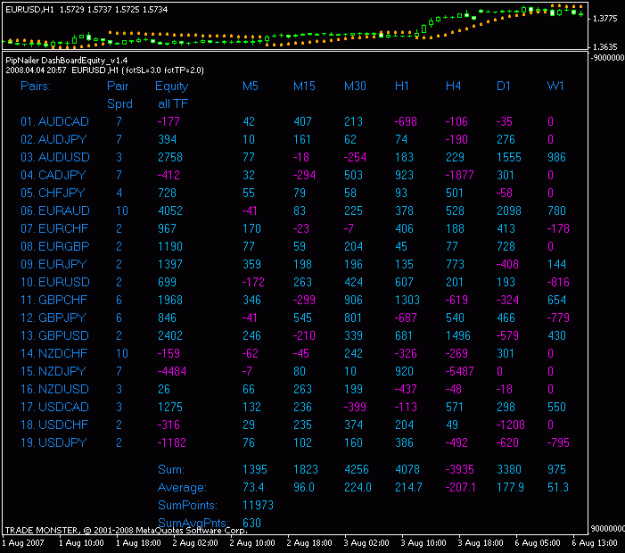The width and height of the screenshot is (625, 553).
Task: Click USDCHF D1 value -1208
Action: [x=511, y=425]
